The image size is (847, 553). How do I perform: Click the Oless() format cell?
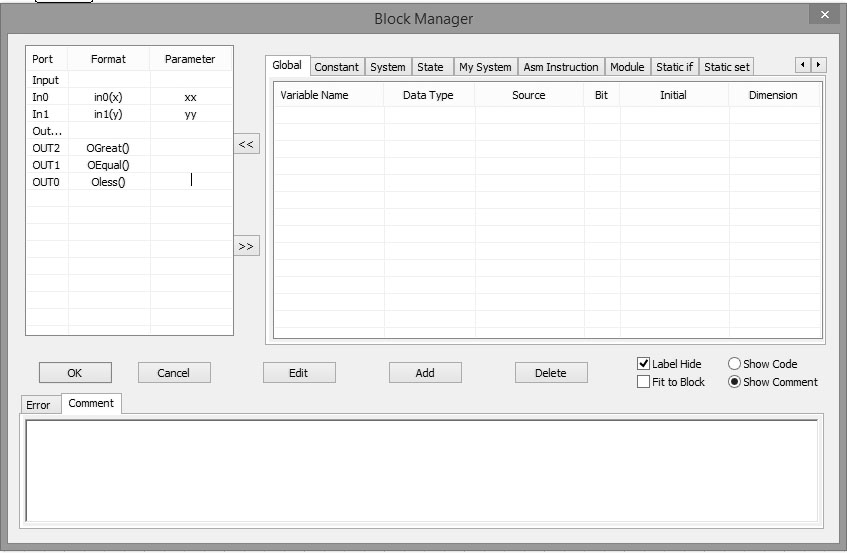[x=109, y=182]
